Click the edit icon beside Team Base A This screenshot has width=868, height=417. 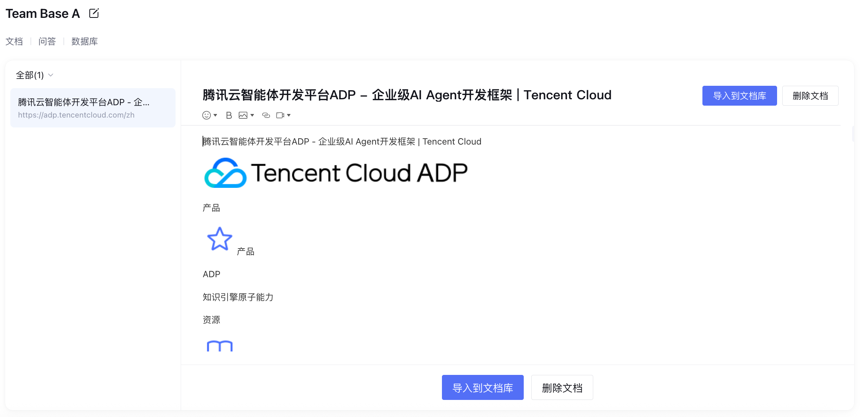[x=94, y=13]
